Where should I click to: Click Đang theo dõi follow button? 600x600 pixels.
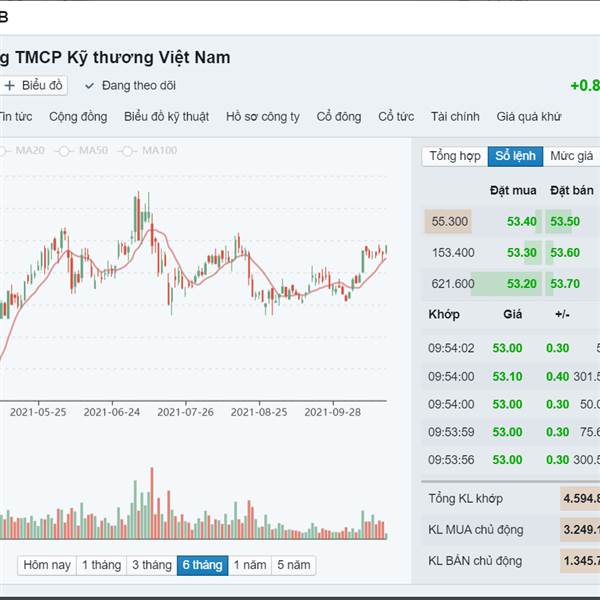130,86
